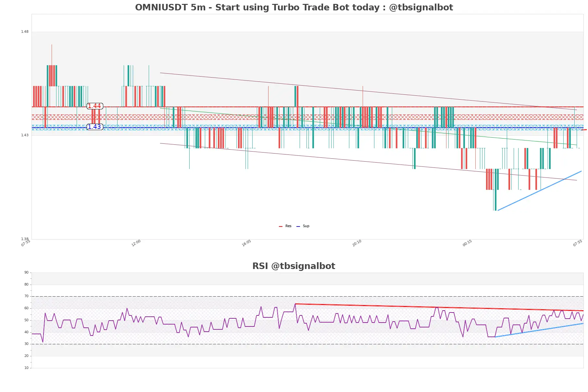Click the RSI 30 level axis label

coord(26,344)
